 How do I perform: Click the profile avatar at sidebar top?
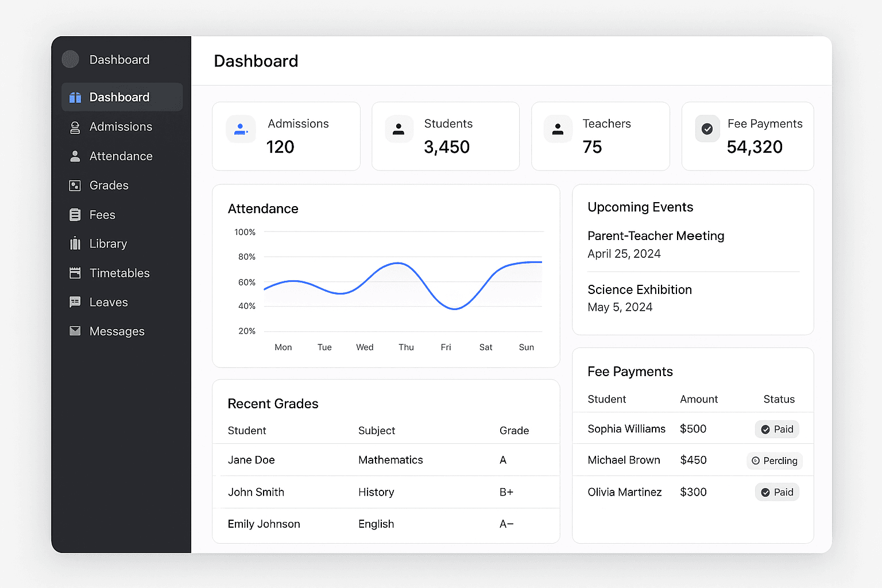tap(69, 59)
